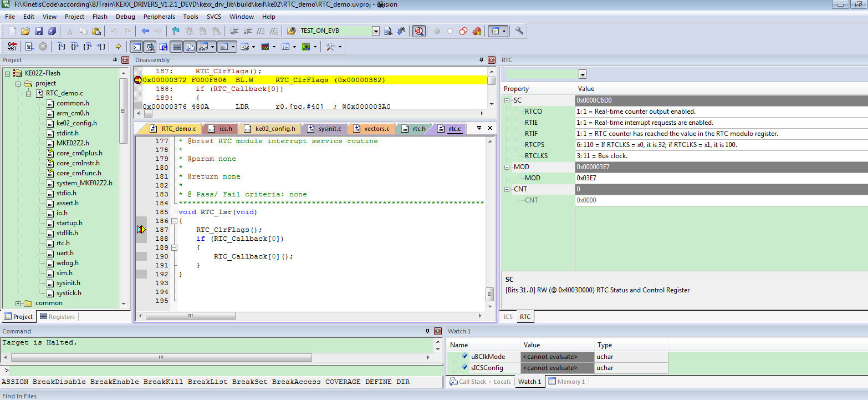Open the SVCS menu
Screen dimensions: 868x400
tap(214, 17)
